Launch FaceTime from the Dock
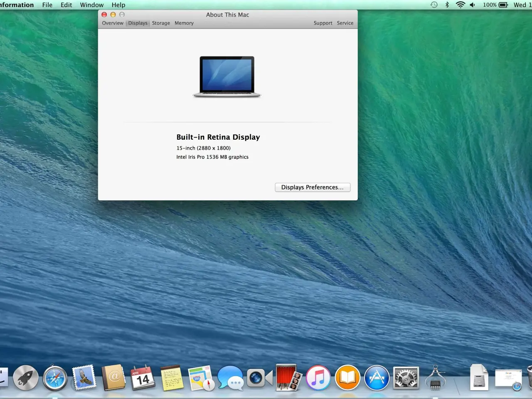This screenshot has height=399, width=532. tap(260, 378)
